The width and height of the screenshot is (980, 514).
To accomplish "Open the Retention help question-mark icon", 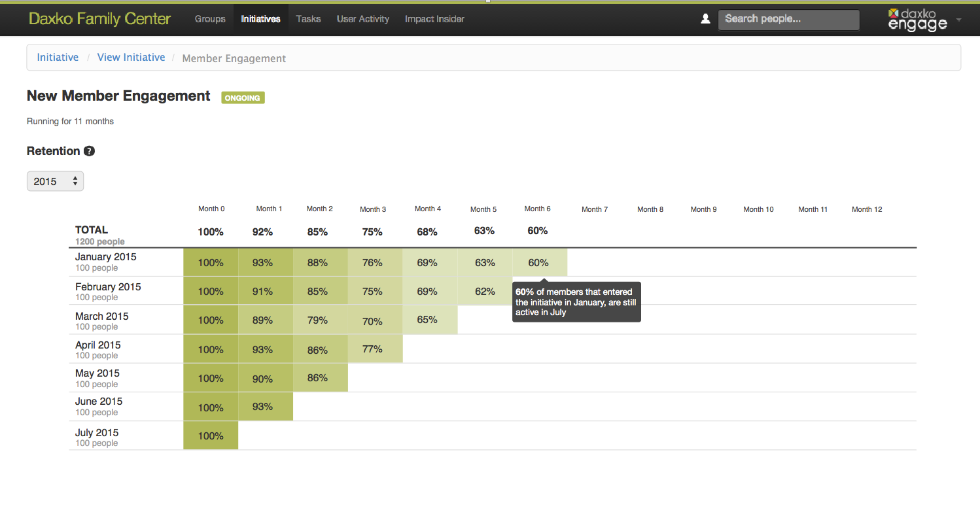I will point(90,151).
